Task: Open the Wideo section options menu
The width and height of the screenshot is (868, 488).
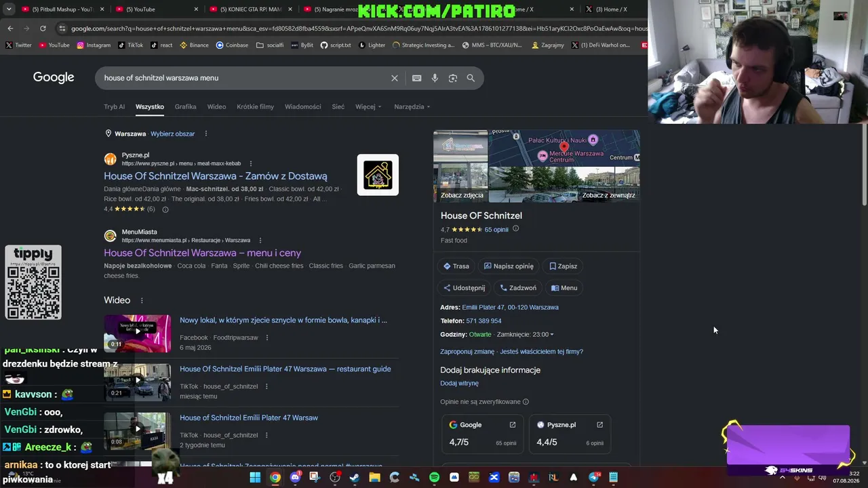Action: [x=142, y=300]
